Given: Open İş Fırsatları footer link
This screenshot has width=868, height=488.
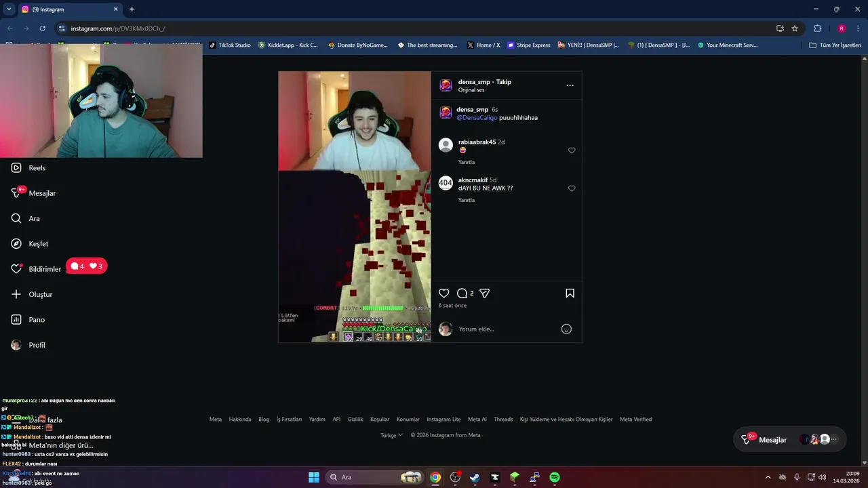Looking at the screenshot, I should pyautogui.click(x=289, y=420).
